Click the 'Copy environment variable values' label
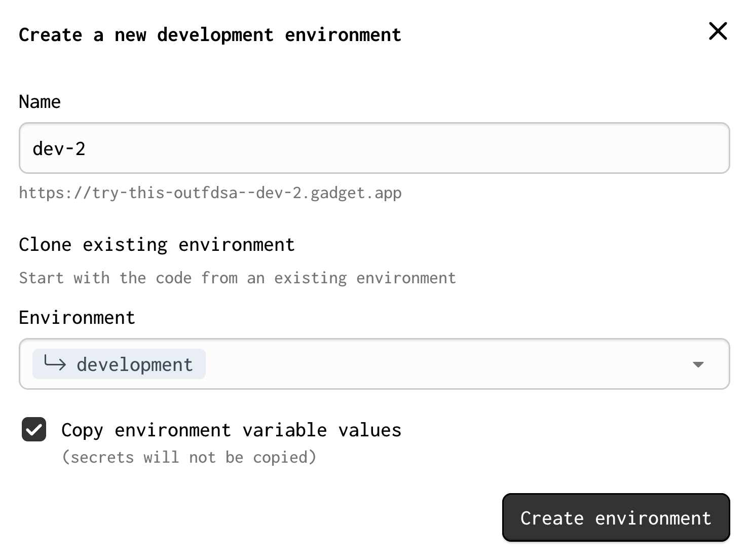Image resolution: width=749 pixels, height=560 pixels. (231, 430)
